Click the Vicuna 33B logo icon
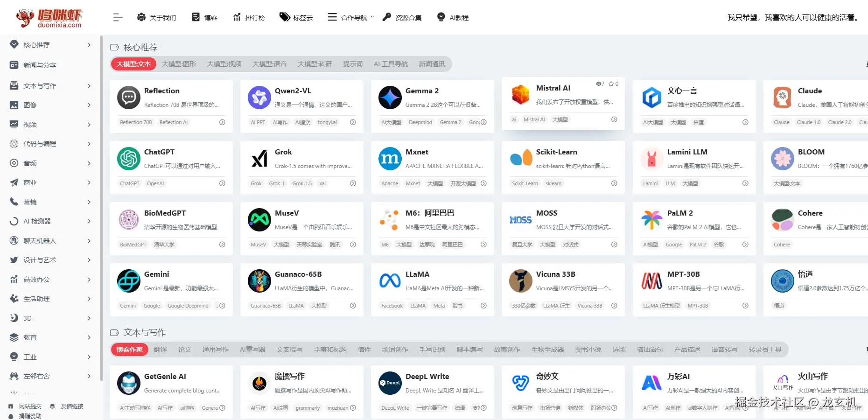The width and height of the screenshot is (868, 420). click(521, 281)
